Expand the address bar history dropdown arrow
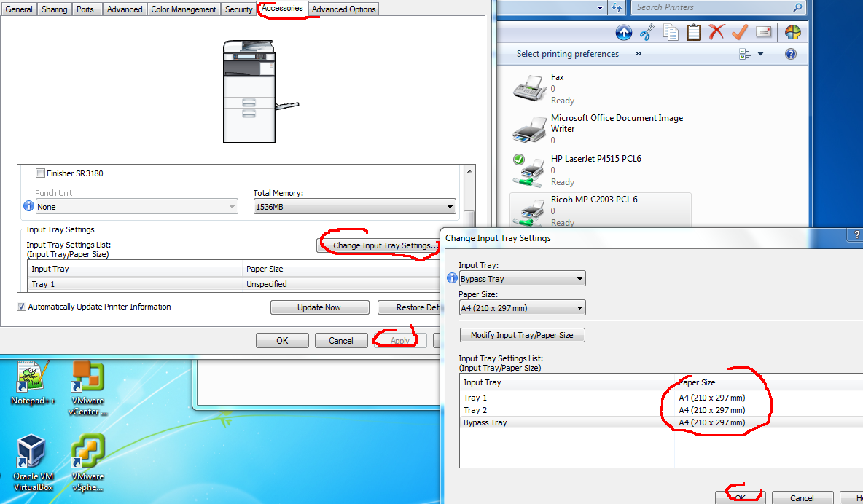The image size is (863, 504). pos(600,8)
